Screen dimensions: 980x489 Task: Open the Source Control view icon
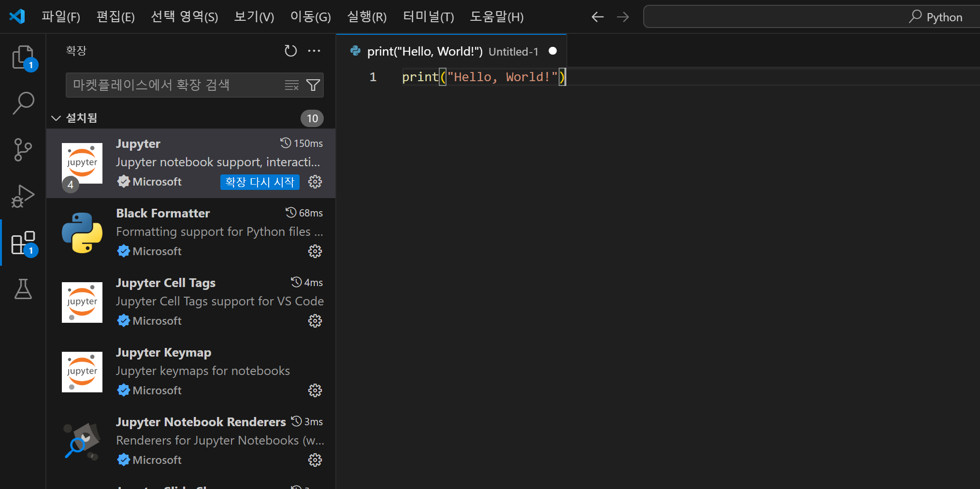(x=23, y=149)
